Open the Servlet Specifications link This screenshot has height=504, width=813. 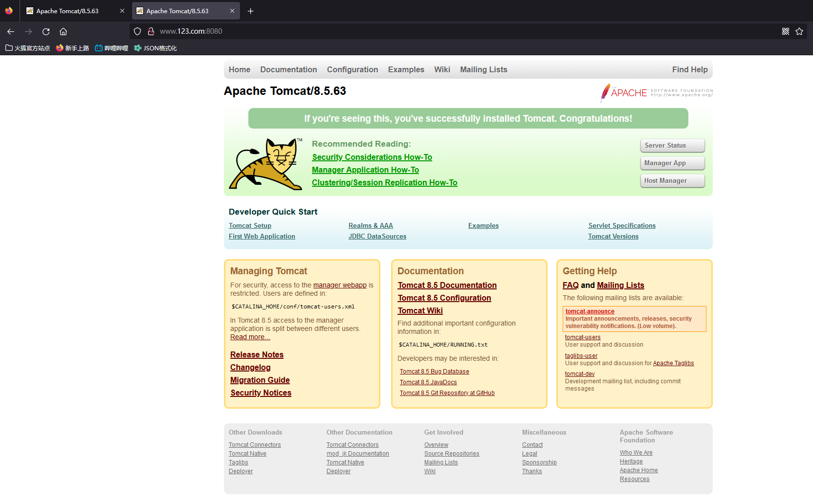tap(622, 225)
